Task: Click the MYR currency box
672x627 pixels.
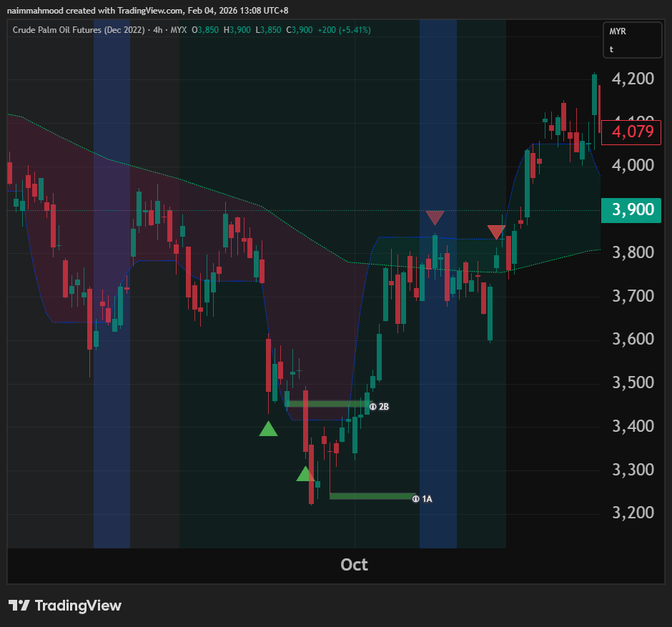Action: 618,32
